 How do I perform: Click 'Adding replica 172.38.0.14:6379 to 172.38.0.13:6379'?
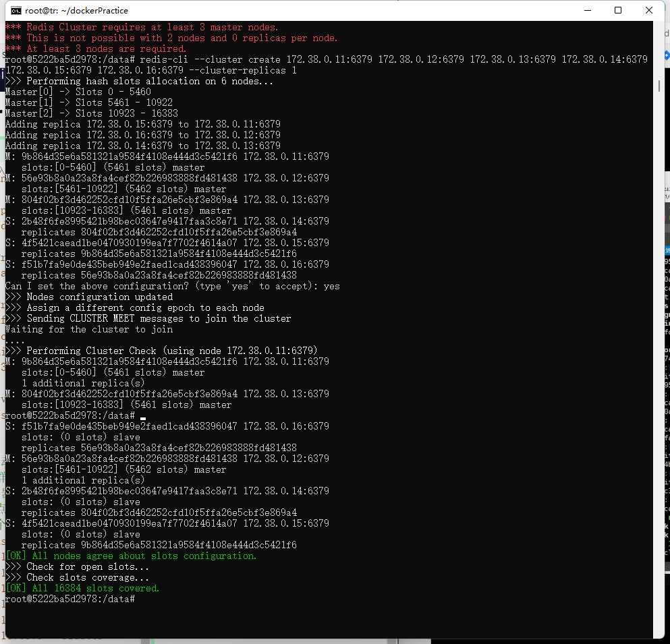point(143,146)
